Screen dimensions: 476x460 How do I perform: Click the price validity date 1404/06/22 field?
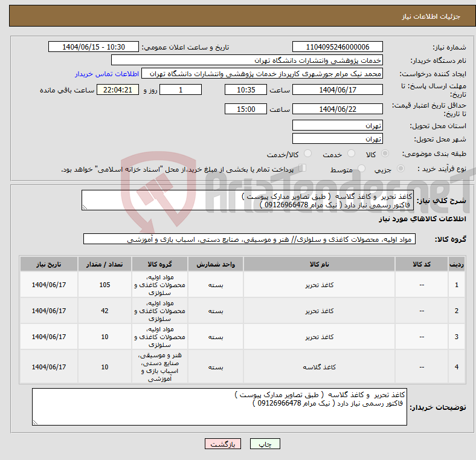click(337, 109)
